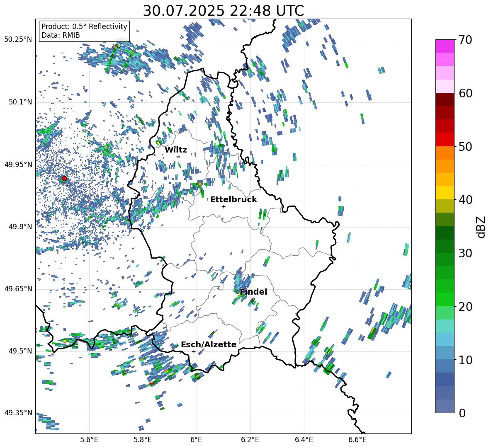Click the Wiltz city label

point(176,150)
